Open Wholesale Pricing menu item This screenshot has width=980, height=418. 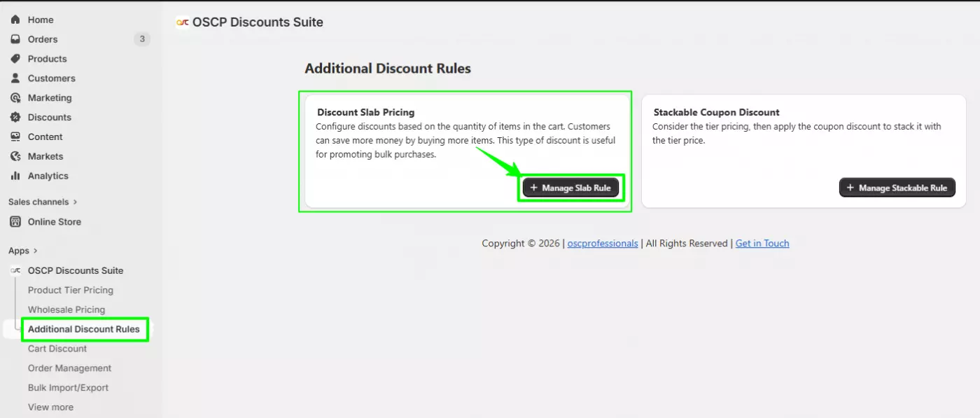[x=66, y=309]
